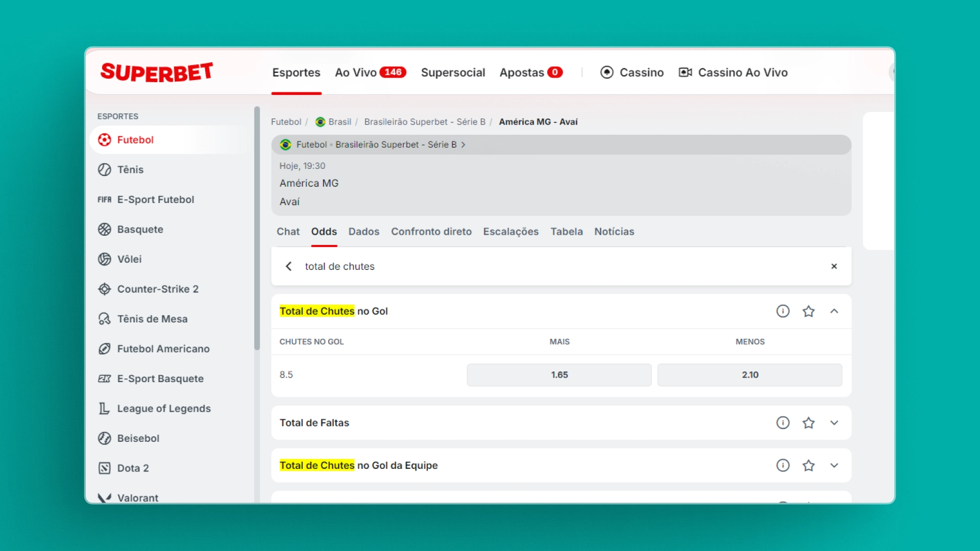Show info for Total de Chutes no Gol

coord(782,311)
